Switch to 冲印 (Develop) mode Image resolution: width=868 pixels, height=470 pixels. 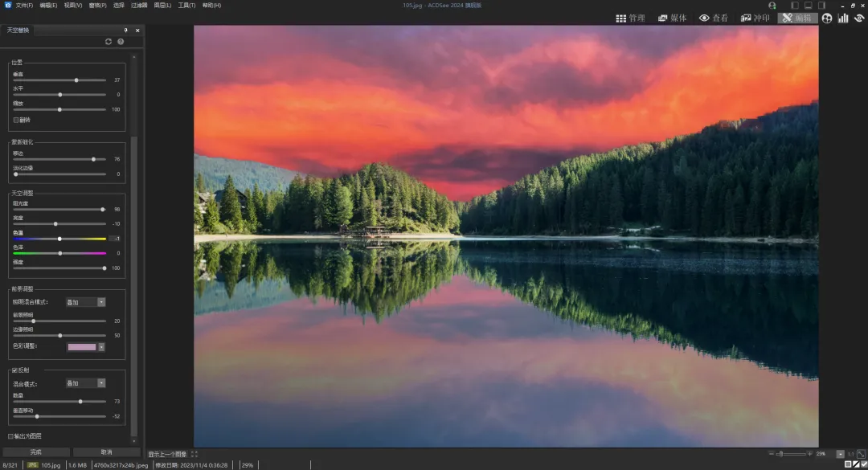(x=755, y=18)
